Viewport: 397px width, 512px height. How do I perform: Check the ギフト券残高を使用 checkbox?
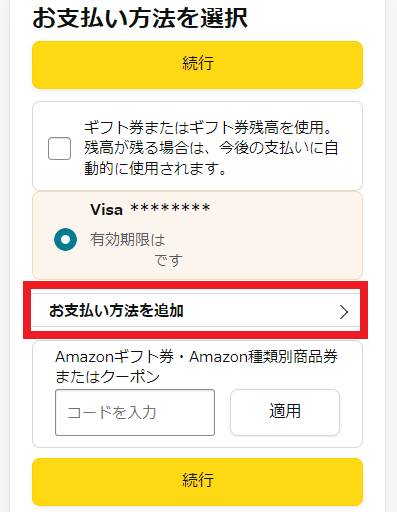59,148
